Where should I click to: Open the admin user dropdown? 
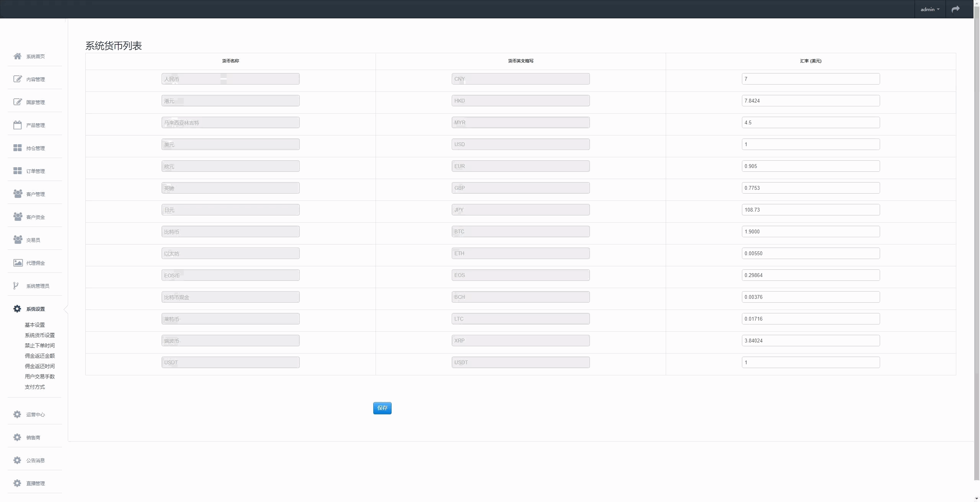click(930, 9)
